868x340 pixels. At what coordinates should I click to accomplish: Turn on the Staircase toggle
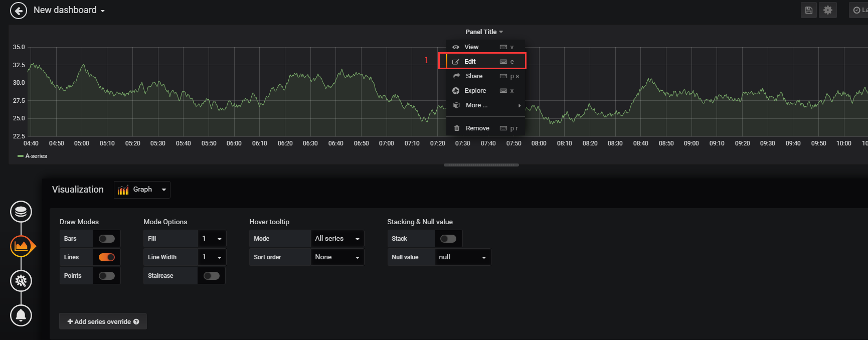(212, 276)
